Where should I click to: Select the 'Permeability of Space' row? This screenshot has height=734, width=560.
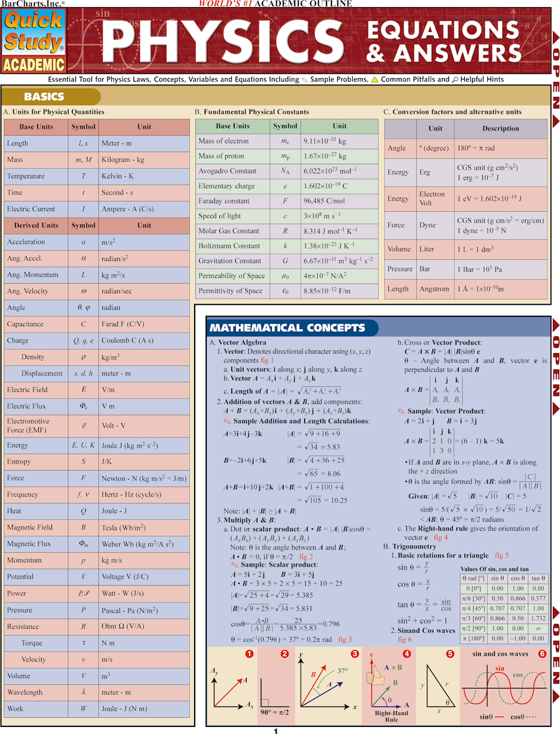pyautogui.click(x=287, y=276)
